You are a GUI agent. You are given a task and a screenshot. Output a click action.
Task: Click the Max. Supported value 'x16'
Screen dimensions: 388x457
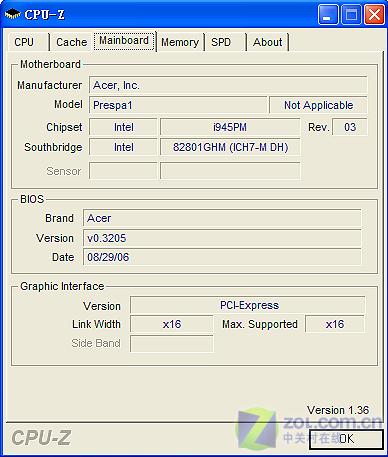(335, 324)
